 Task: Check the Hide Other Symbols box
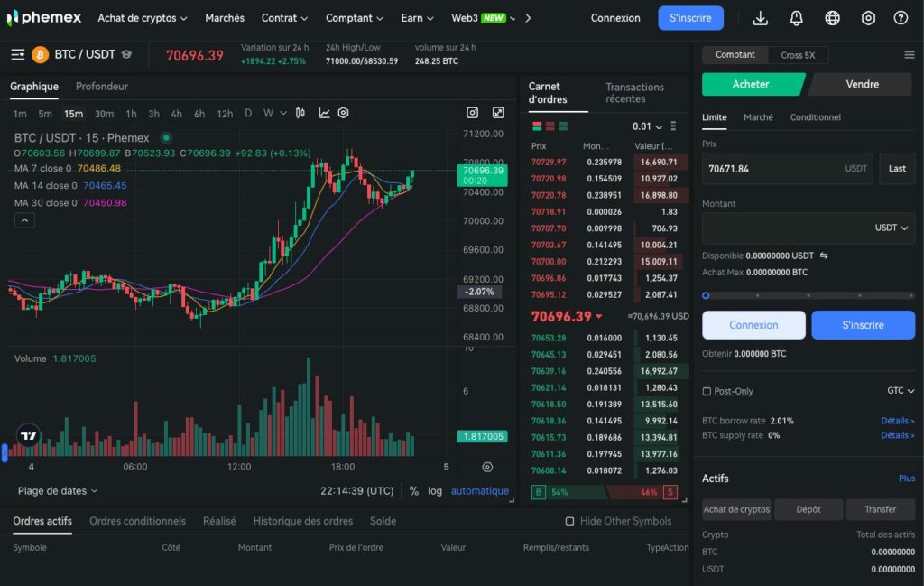(x=570, y=521)
